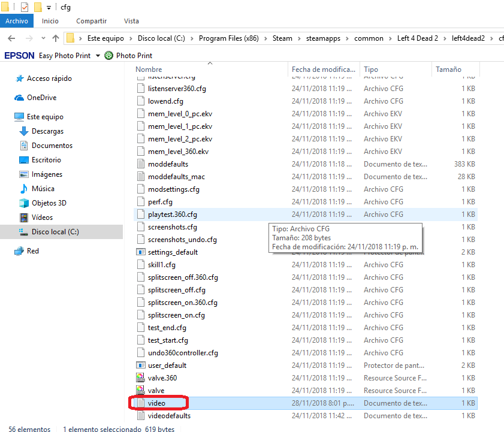Select the undo360controller.cfg file icon

[141, 353]
